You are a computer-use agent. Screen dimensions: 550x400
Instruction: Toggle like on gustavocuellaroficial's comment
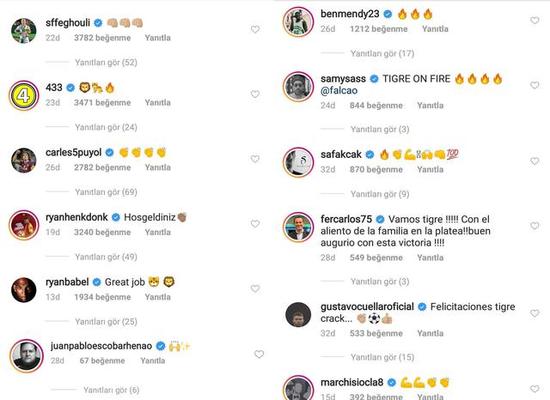(535, 313)
